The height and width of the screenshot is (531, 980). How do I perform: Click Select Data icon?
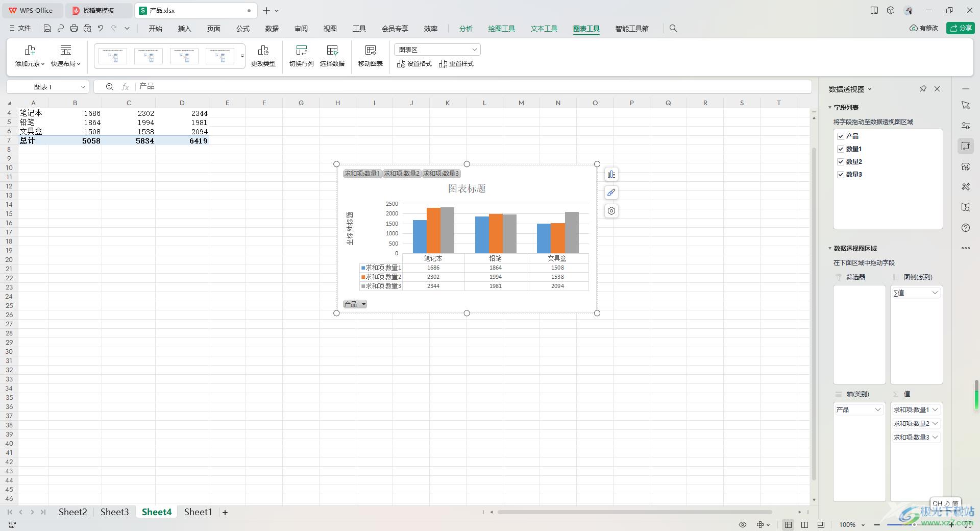pos(332,56)
